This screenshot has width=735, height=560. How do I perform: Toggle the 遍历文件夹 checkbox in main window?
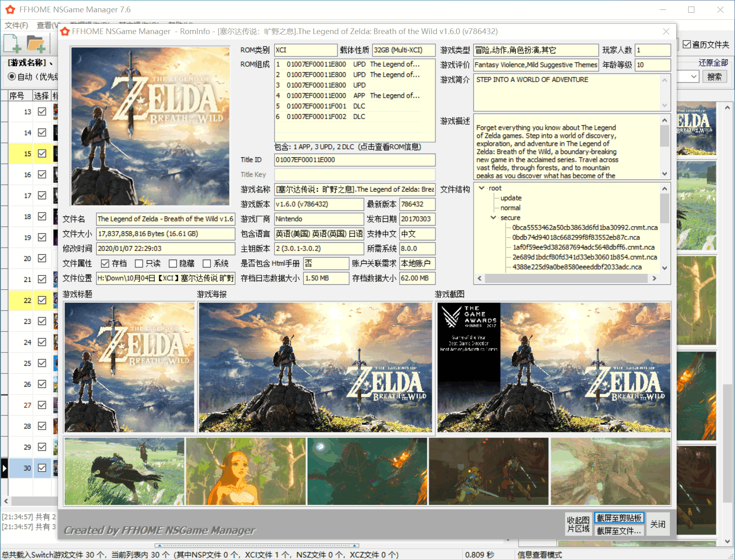(687, 44)
